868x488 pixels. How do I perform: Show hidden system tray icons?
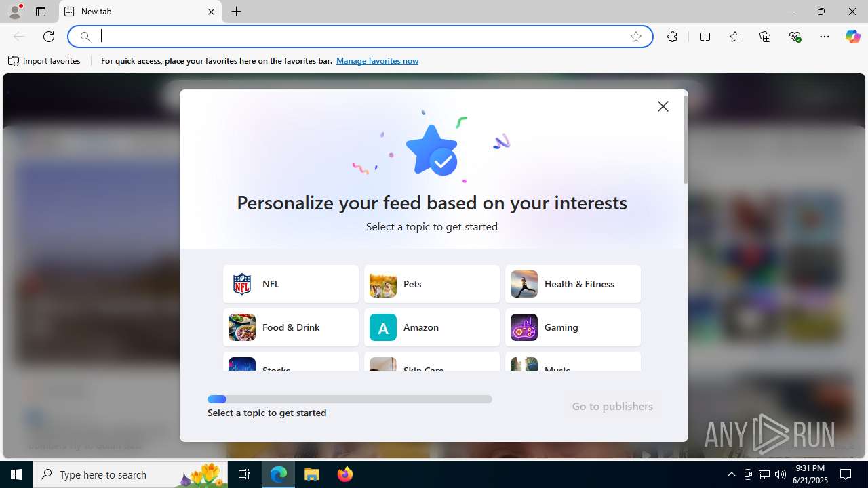731,474
